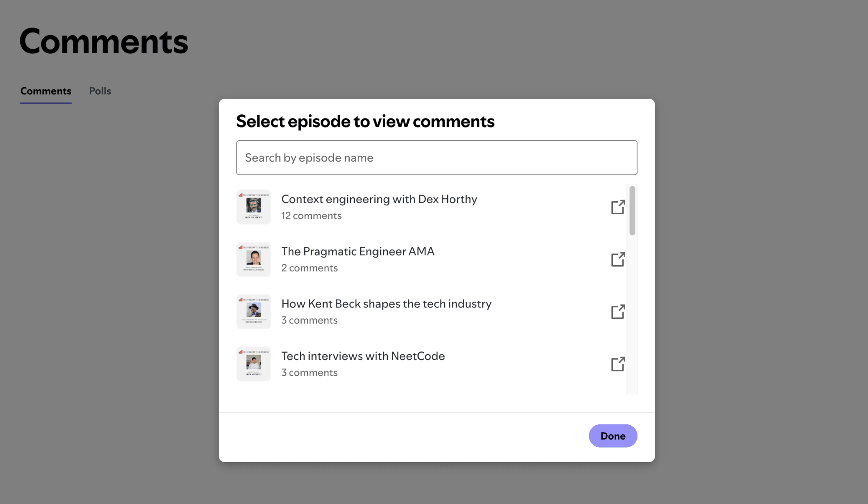The width and height of the screenshot is (868, 504).
Task: Click 12 comments under Dex Horthy episode
Action: point(311,216)
